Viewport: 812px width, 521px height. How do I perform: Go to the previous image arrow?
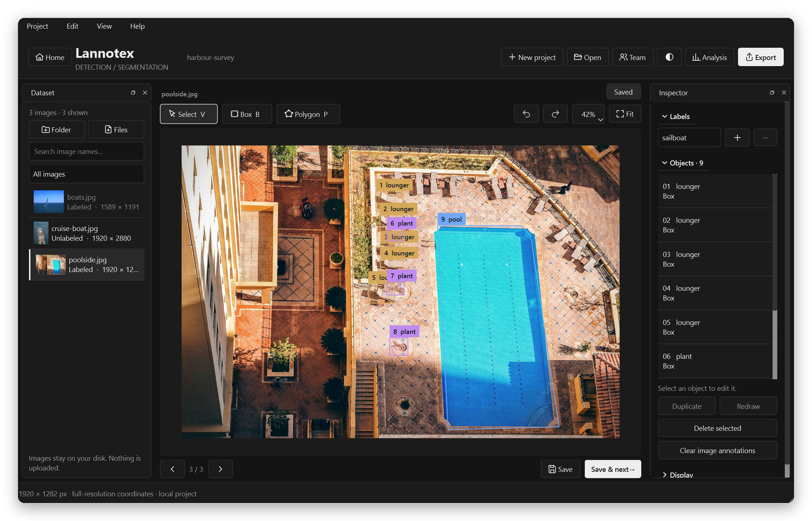pyautogui.click(x=172, y=469)
